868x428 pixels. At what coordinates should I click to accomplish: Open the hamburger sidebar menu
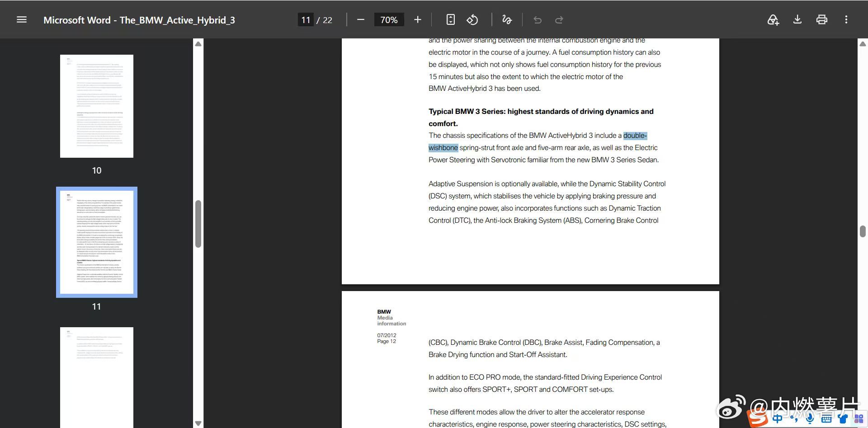click(22, 20)
